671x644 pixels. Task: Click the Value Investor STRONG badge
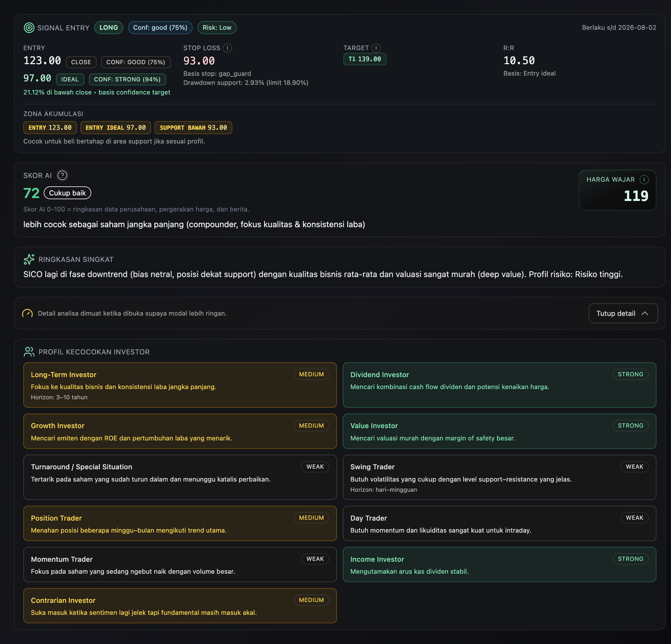(x=630, y=426)
